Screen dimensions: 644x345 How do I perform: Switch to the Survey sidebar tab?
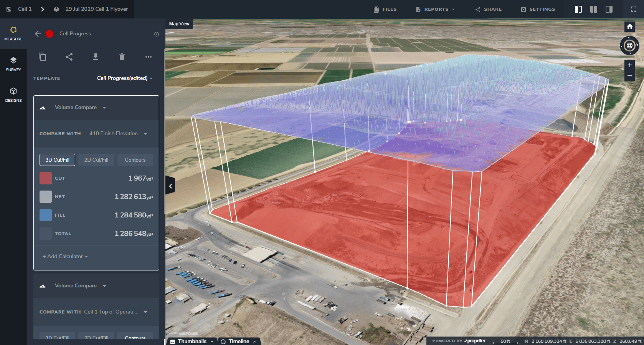[13, 64]
